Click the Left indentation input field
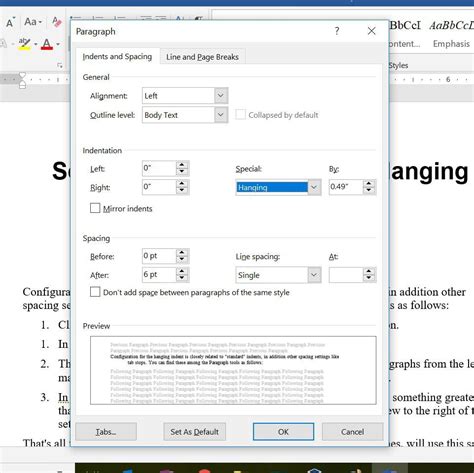 (x=159, y=168)
